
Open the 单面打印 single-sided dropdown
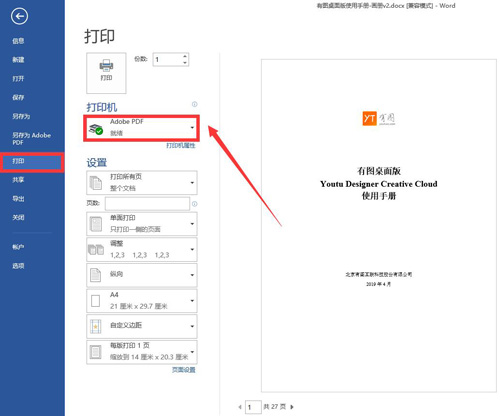(x=142, y=224)
